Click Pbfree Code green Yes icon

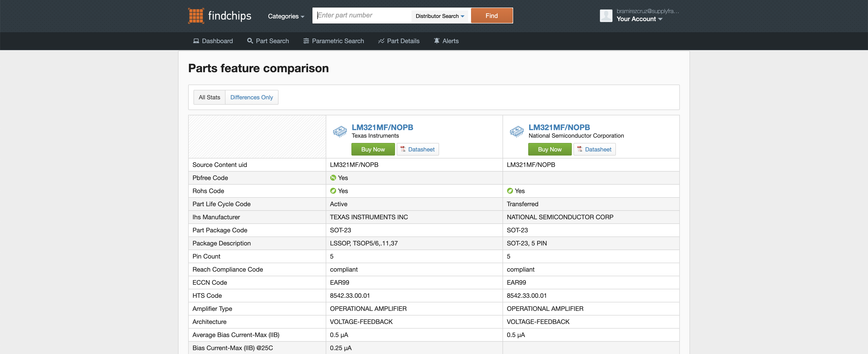click(333, 178)
